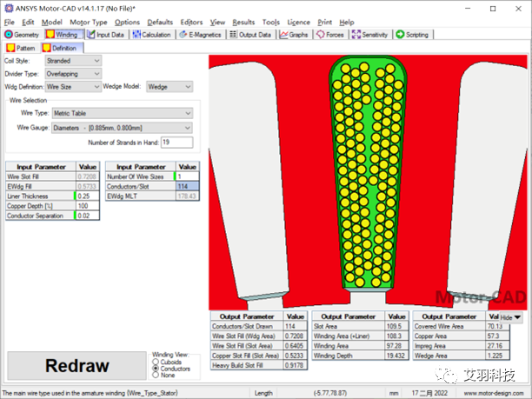Viewport: 532px width, 399px height.
Task: Select the Conductors winding view
Action: click(156, 369)
